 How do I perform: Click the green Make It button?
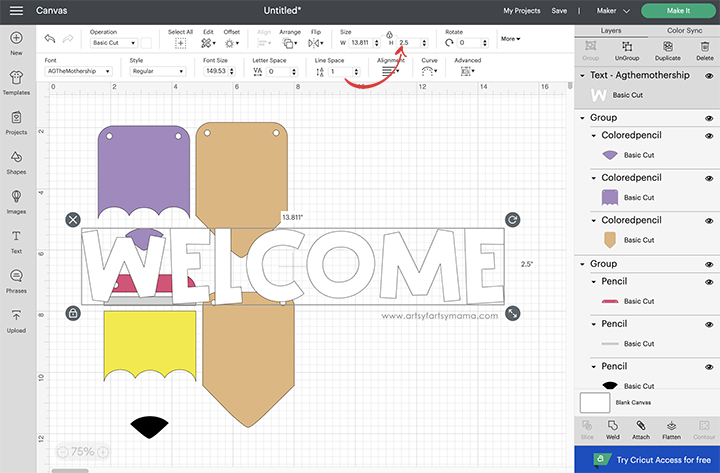pyautogui.click(x=678, y=11)
